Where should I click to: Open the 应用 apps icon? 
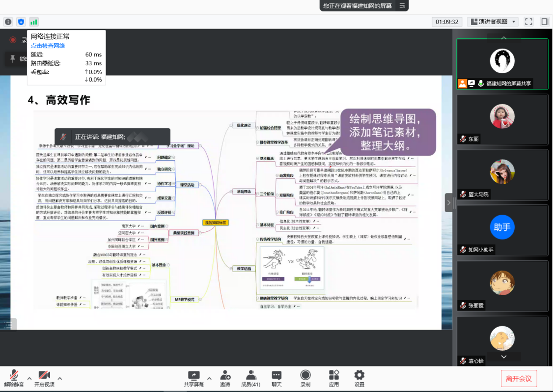pyautogui.click(x=334, y=378)
